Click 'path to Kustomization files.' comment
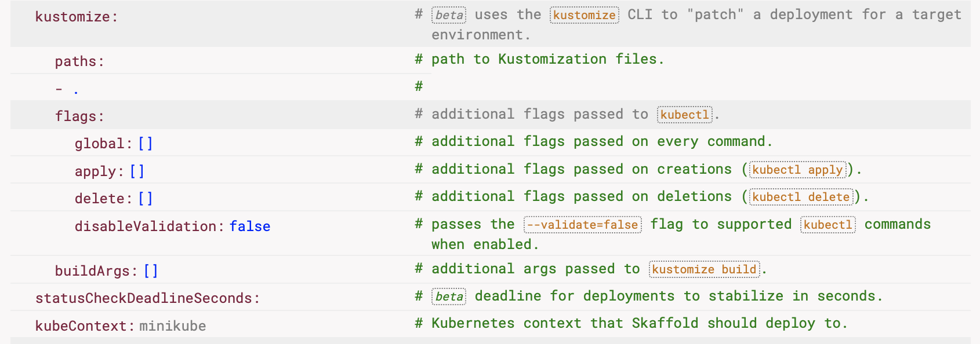Image resolution: width=980 pixels, height=344 pixels. (548, 59)
